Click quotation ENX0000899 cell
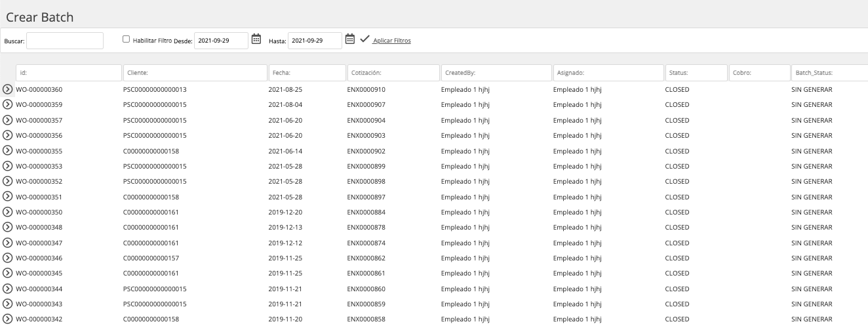The width and height of the screenshot is (868, 328). coord(366,166)
